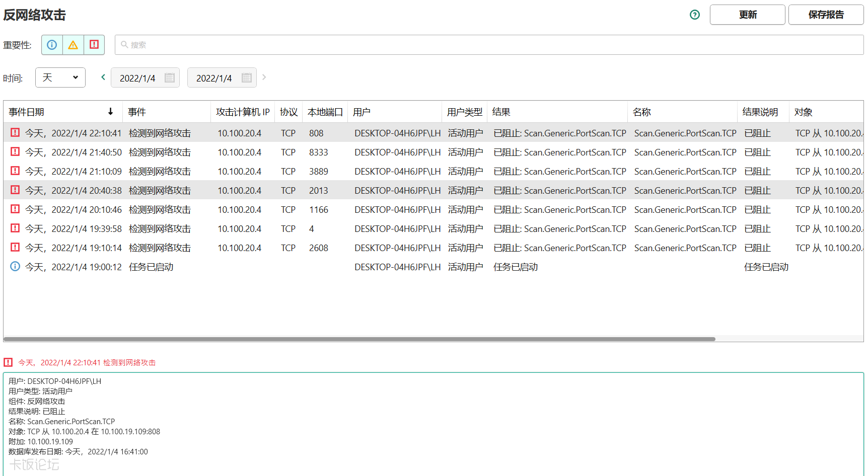Click local port value 1166
868x476 pixels.
point(319,210)
